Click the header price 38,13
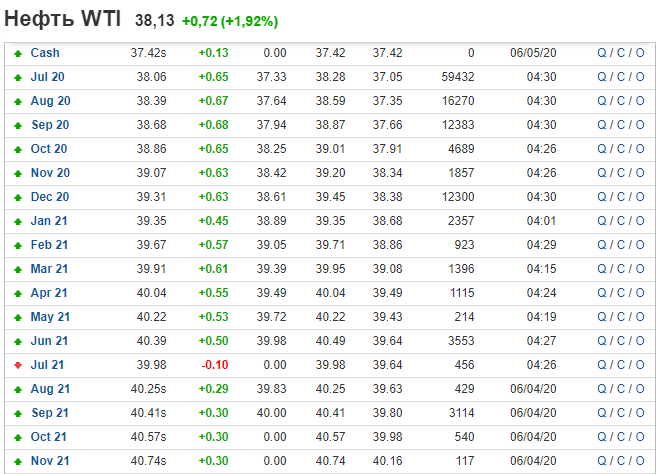 (x=154, y=21)
